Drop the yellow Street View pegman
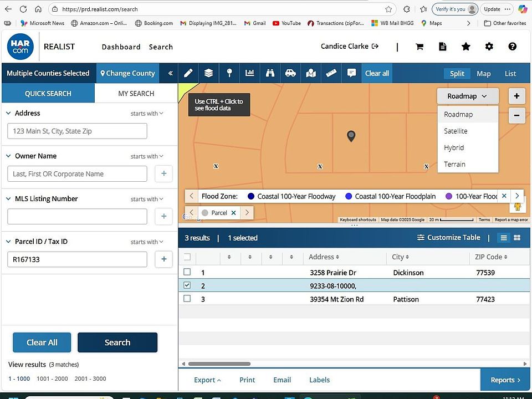 tap(518, 206)
